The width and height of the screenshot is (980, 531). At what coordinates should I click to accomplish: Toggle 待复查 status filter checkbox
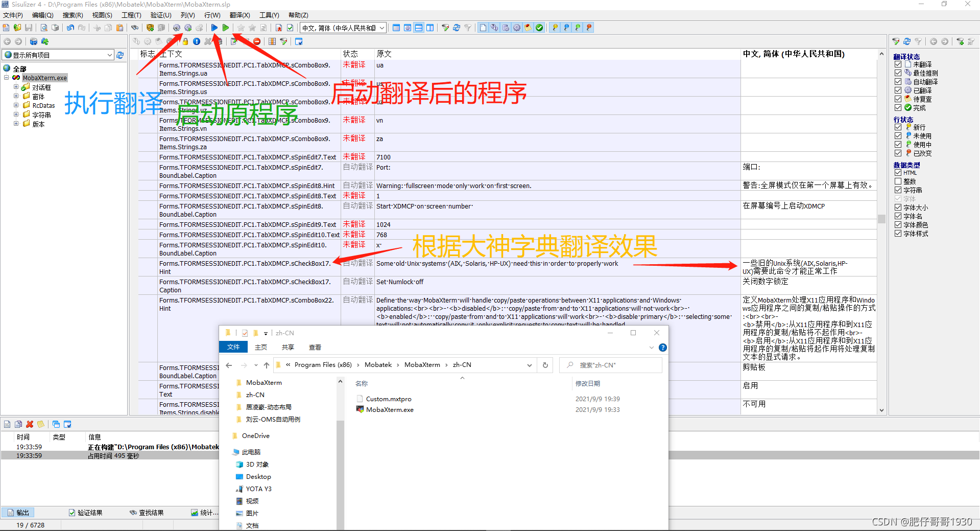pyautogui.click(x=898, y=99)
